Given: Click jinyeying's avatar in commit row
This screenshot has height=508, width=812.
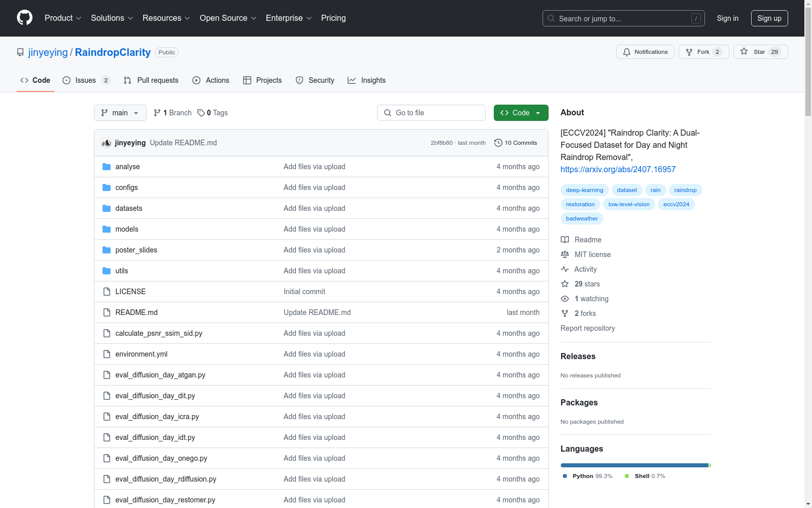Looking at the screenshot, I should pyautogui.click(x=106, y=143).
